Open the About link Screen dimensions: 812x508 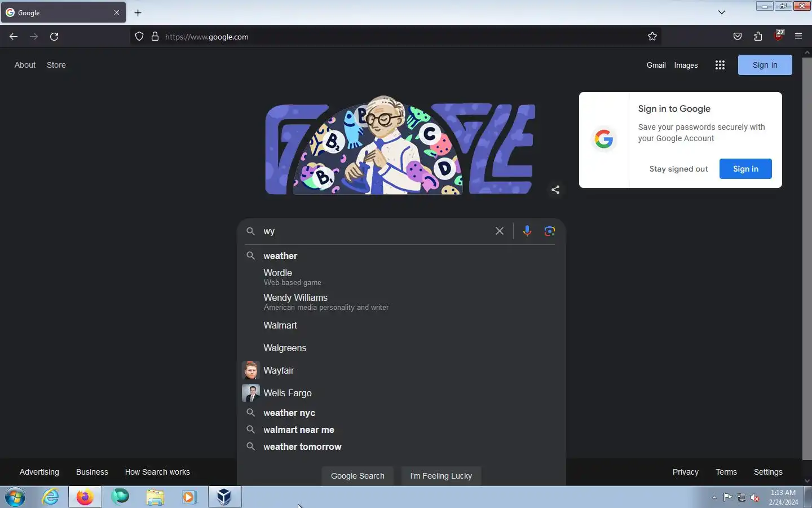tap(25, 65)
